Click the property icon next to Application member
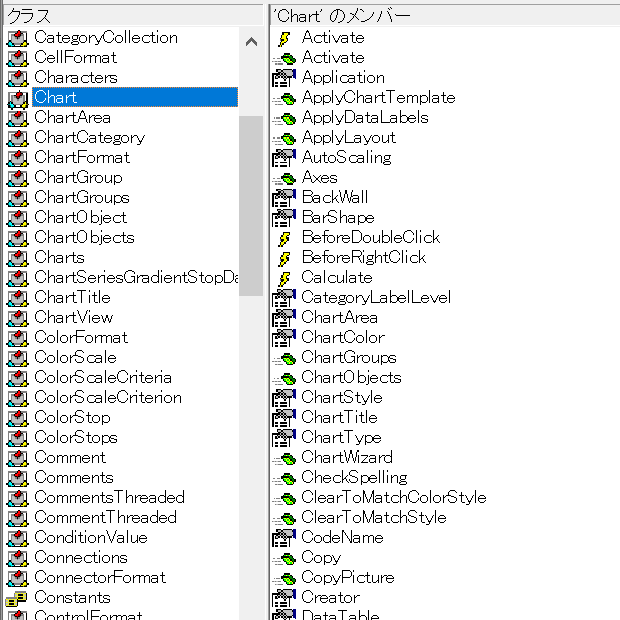620x620 pixels. 284,78
